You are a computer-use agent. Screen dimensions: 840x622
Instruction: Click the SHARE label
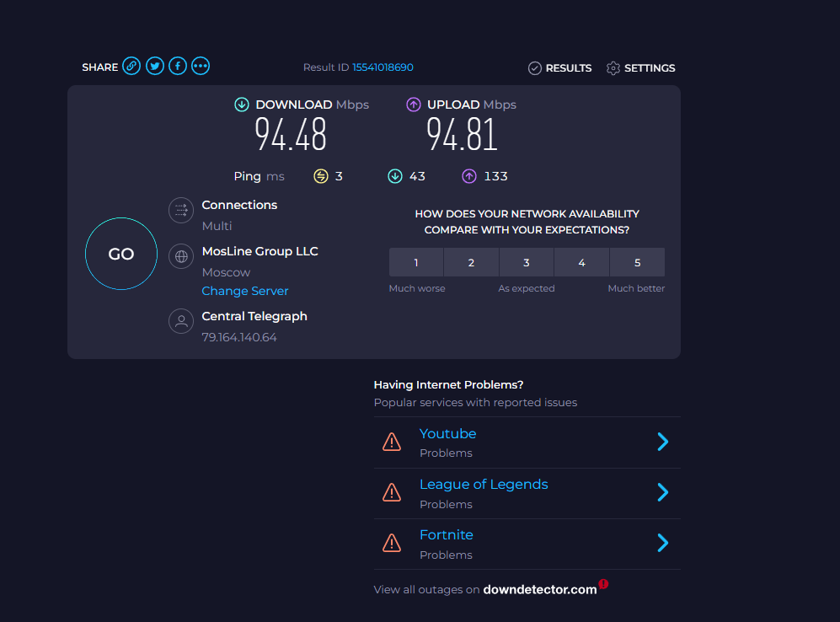coord(99,67)
